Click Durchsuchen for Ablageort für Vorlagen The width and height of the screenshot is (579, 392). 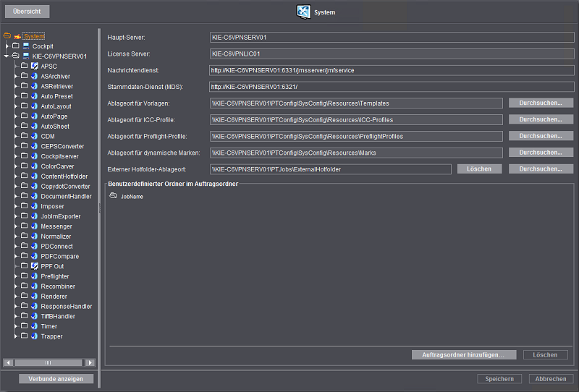point(540,103)
